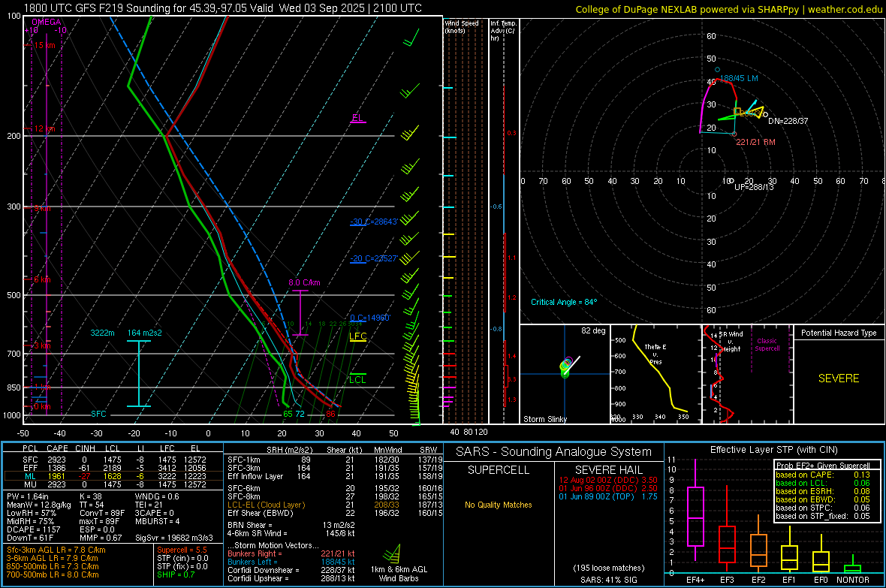Click the "LCL-EL (Cloud Layer)" row label
The image size is (886, 588).
point(266,505)
